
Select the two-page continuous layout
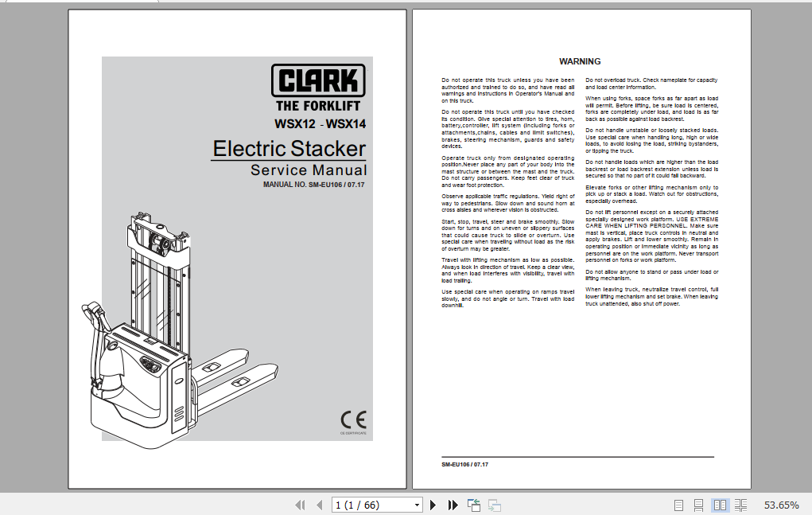(x=740, y=505)
